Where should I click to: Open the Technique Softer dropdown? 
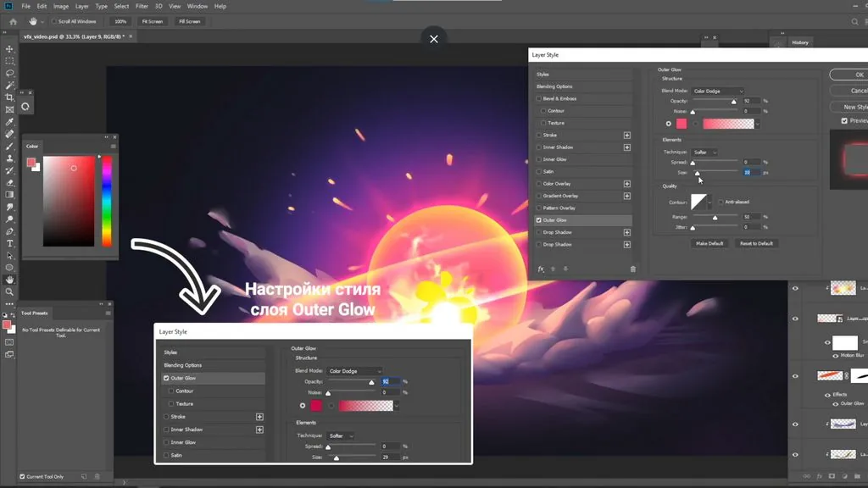[704, 152]
